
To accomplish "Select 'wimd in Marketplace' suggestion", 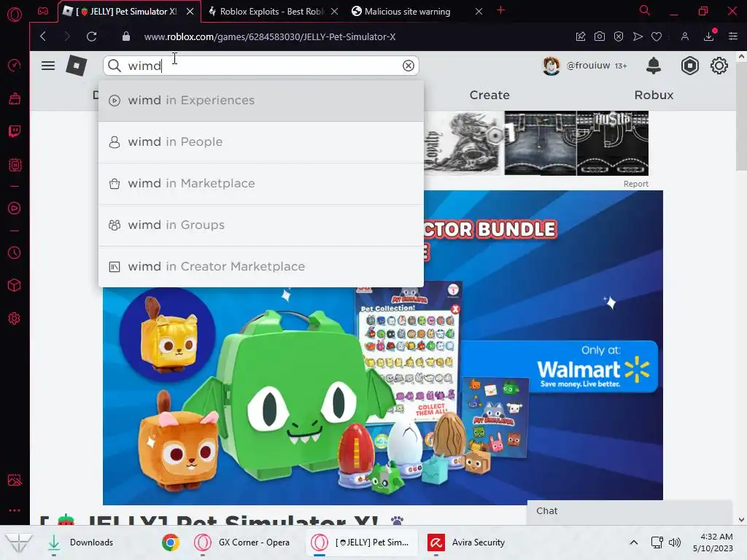I will tap(261, 183).
